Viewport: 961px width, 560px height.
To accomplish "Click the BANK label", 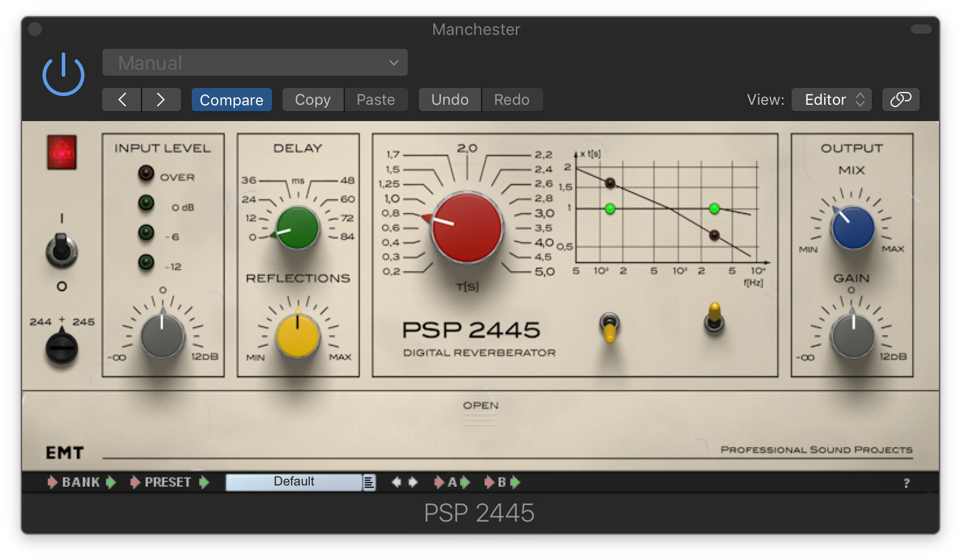I will click(81, 482).
